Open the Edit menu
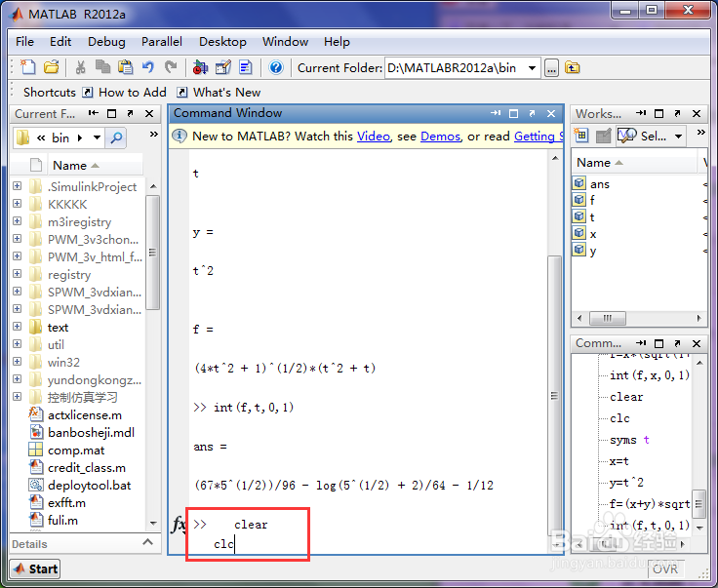The height and width of the screenshot is (588, 718). 60,42
